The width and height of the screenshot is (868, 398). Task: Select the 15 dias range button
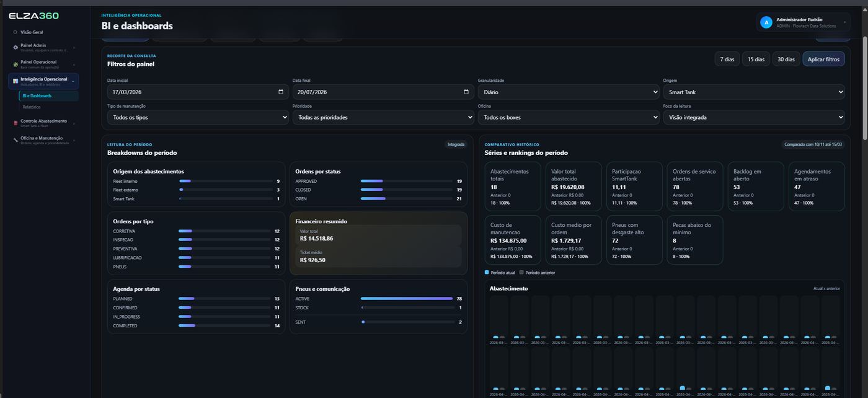click(x=756, y=59)
